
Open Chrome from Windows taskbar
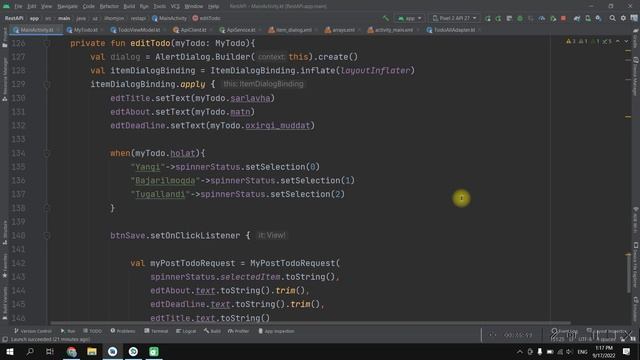tap(72, 351)
